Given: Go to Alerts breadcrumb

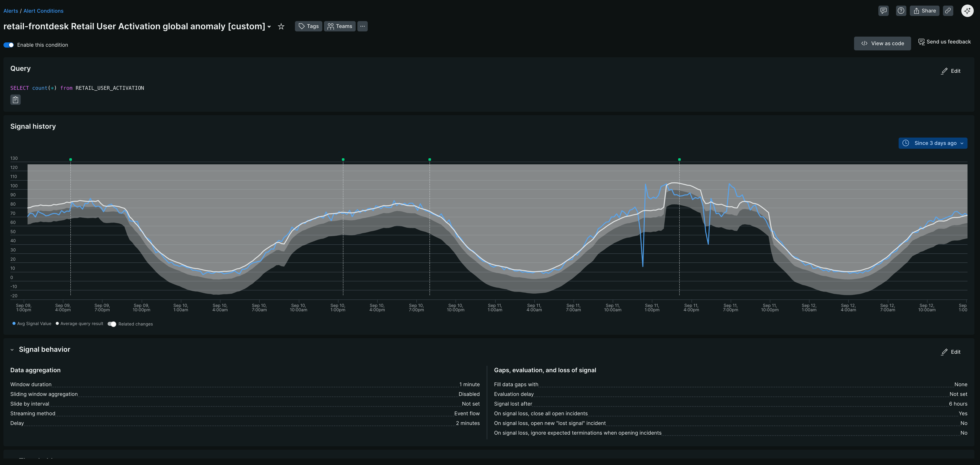Looking at the screenshot, I should point(11,11).
